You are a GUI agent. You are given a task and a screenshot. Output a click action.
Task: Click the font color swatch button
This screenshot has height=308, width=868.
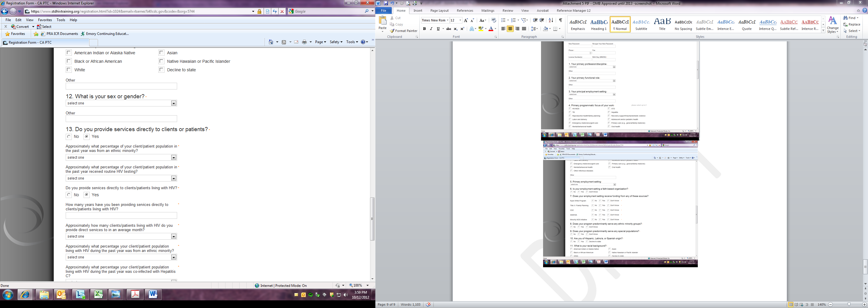pos(491,29)
